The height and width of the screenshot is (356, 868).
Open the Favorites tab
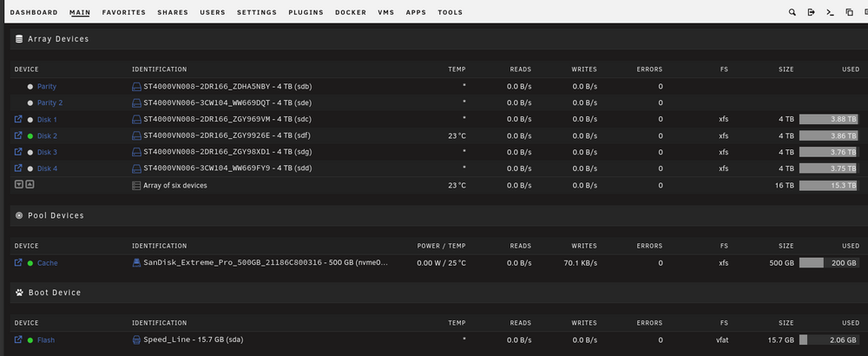click(x=123, y=12)
